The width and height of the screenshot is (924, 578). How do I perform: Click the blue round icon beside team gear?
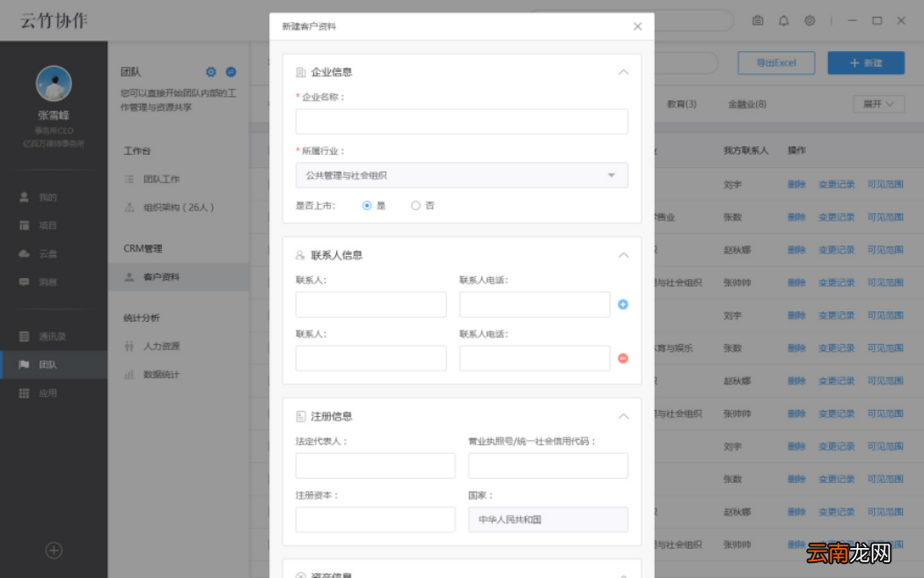[231, 72]
